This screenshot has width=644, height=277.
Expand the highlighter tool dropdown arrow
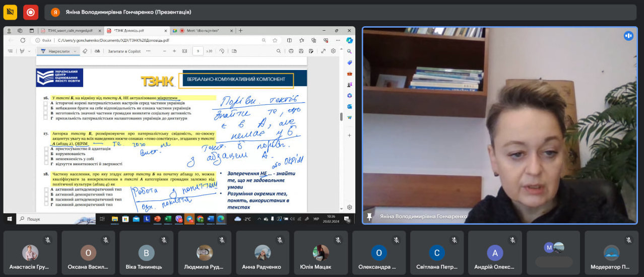29,51
